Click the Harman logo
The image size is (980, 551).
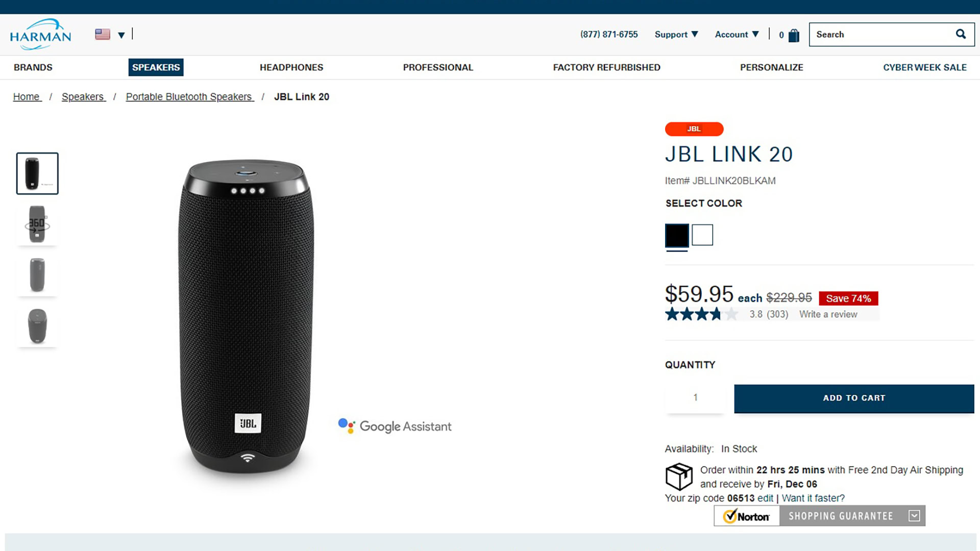40,35
